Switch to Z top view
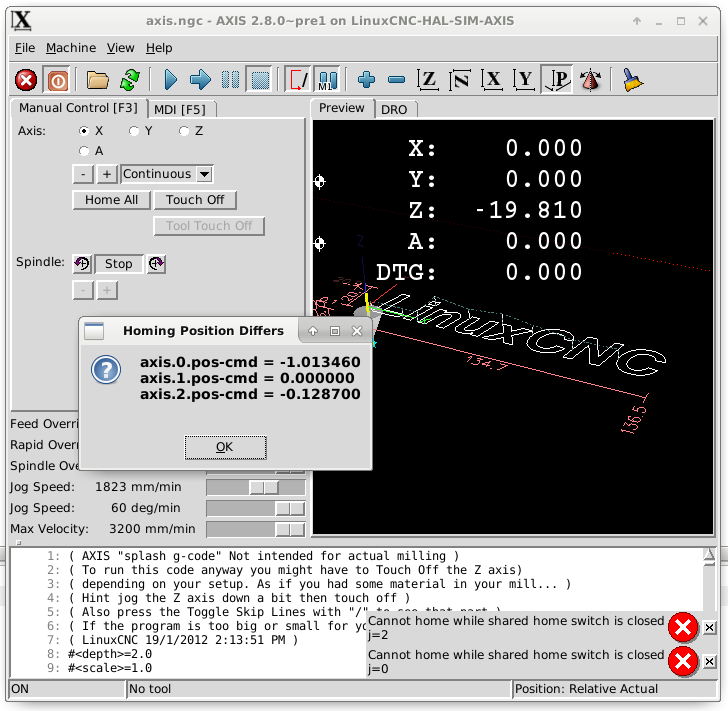 428,80
